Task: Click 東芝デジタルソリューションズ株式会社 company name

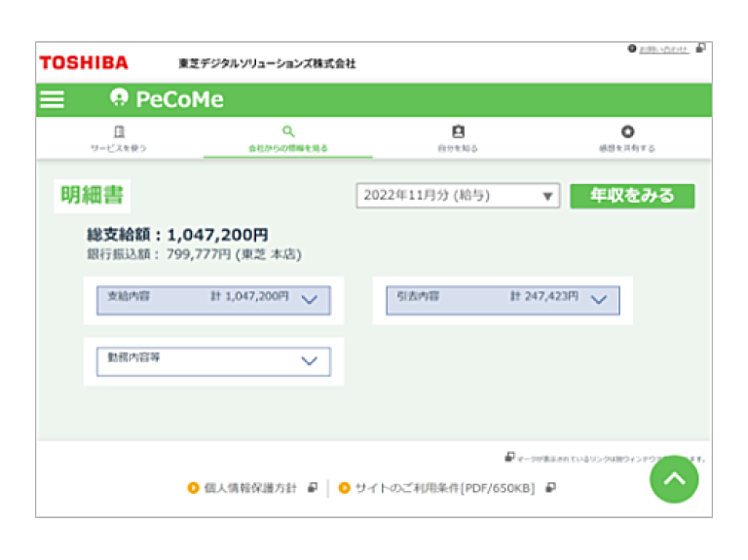Action: point(267,63)
